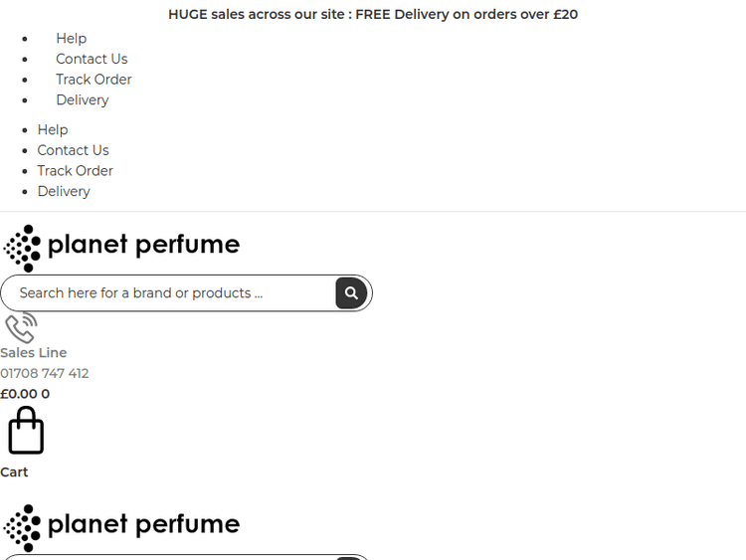Select Contact Us in the upper indented list
Screen dimensions: 746x560
[92, 59]
